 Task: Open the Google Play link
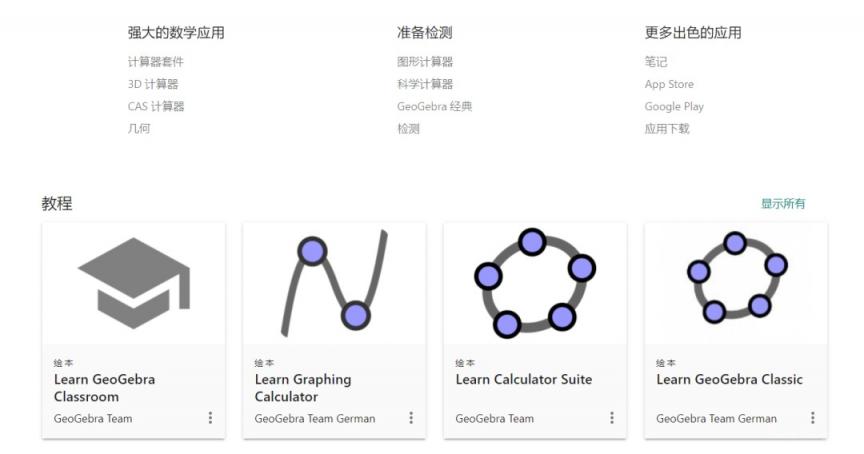coord(674,106)
